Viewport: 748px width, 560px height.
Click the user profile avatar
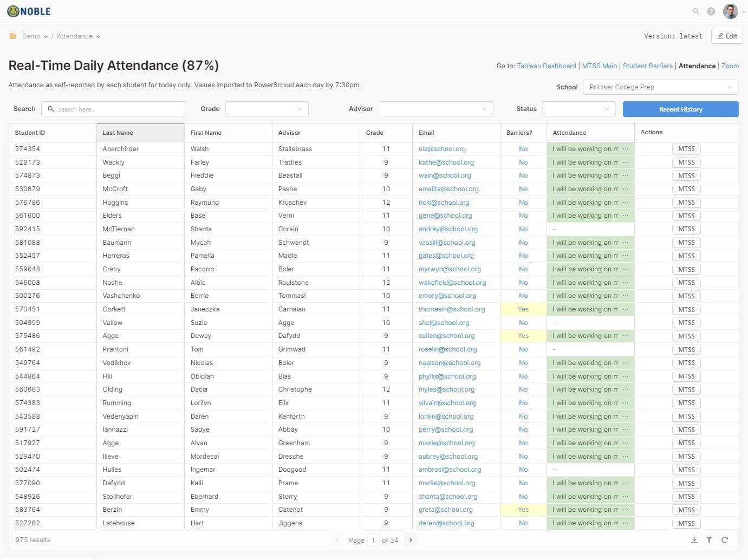coord(730,11)
